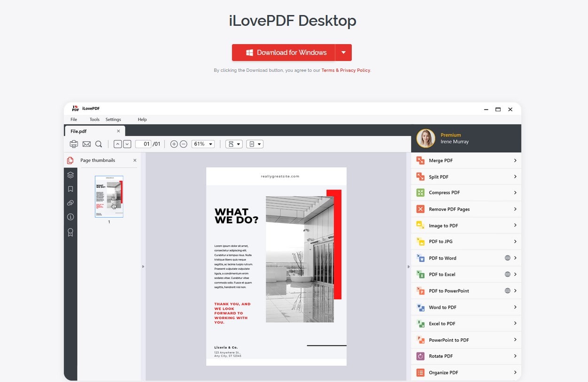Expand Merge PDF chevron arrow
The image size is (588, 382).
click(x=515, y=160)
